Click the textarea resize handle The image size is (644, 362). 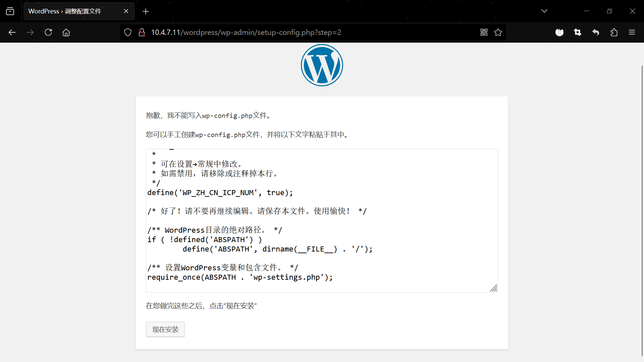pos(494,288)
